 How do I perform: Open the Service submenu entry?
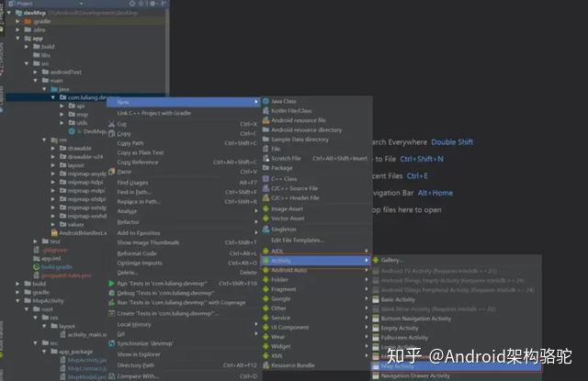coord(316,318)
